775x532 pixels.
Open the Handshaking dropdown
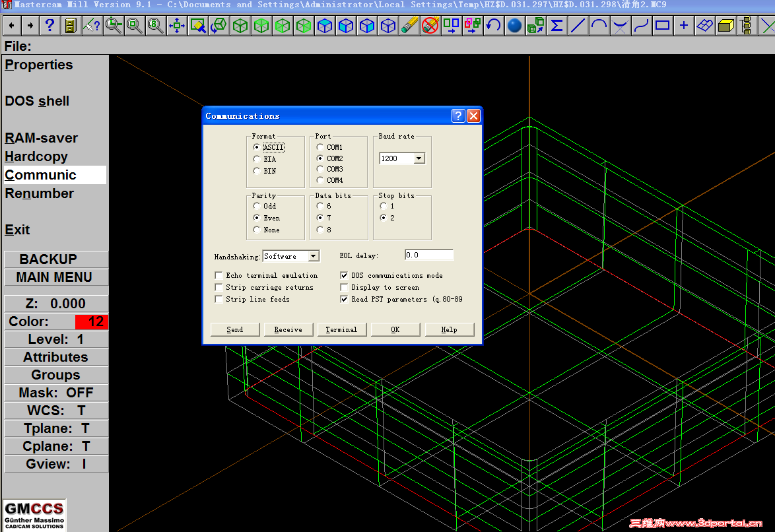pyautogui.click(x=314, y=256)
